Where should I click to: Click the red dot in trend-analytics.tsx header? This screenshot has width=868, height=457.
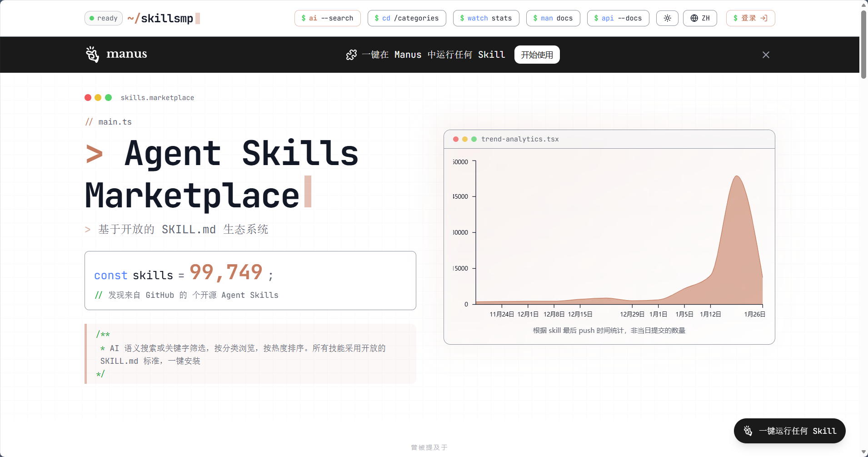coord(456,139)
